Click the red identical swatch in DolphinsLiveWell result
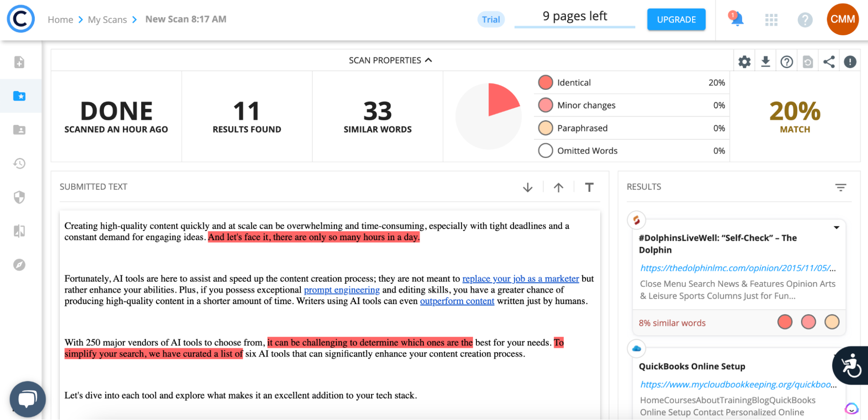This screenshot has width=868, height=420. (785, 322)
